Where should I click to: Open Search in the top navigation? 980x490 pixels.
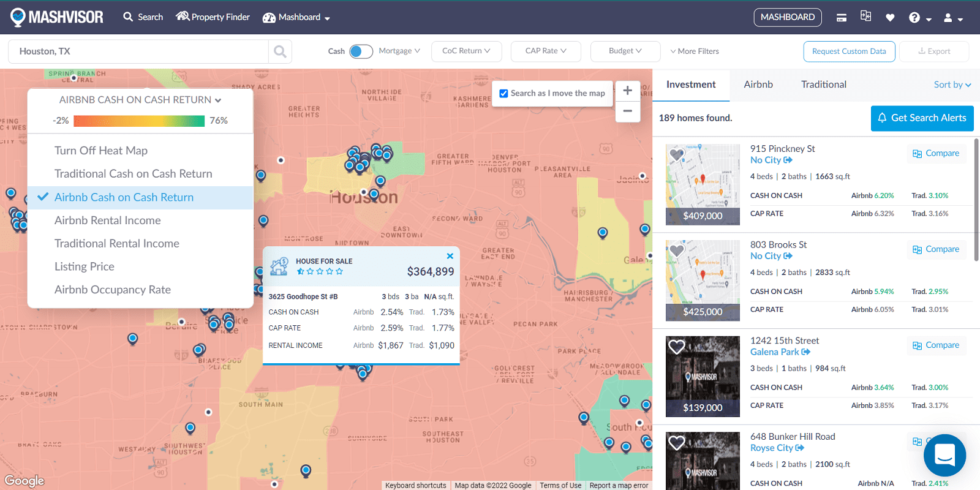(x=143, y=17)
